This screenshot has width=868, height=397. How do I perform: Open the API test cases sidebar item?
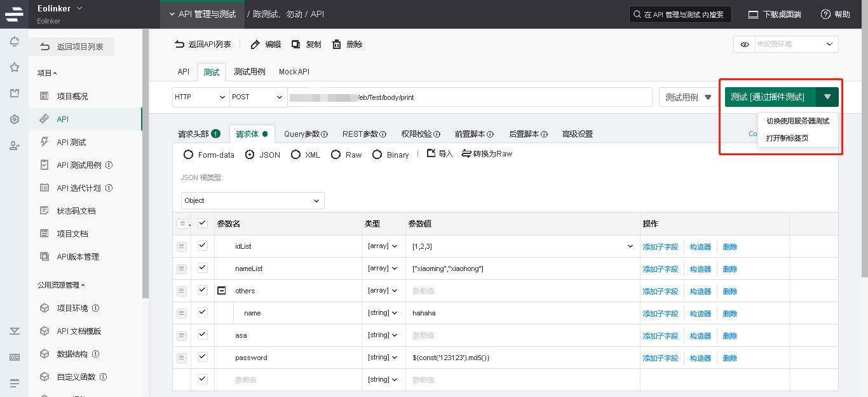tap(79, 165)
